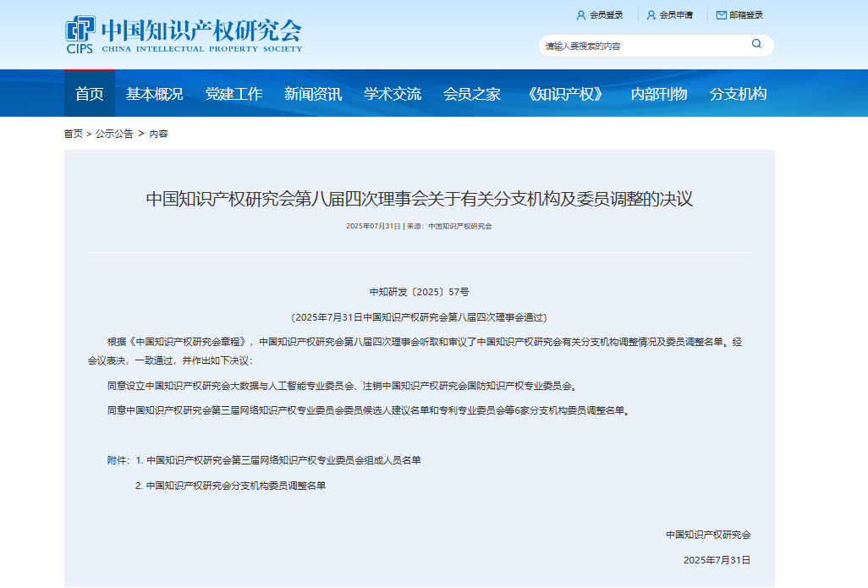Click signature 中国知识产权研究会 at bottom right
Screen dimensions: 868x588
(x=708, y=535)
